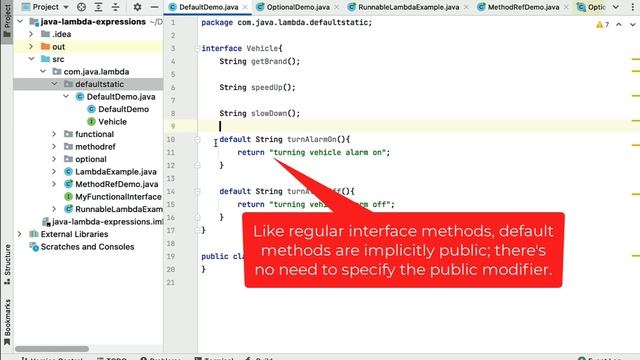Select the out folder row
The width and height of the screenshot is (640, 360).
tap(88, 47)
